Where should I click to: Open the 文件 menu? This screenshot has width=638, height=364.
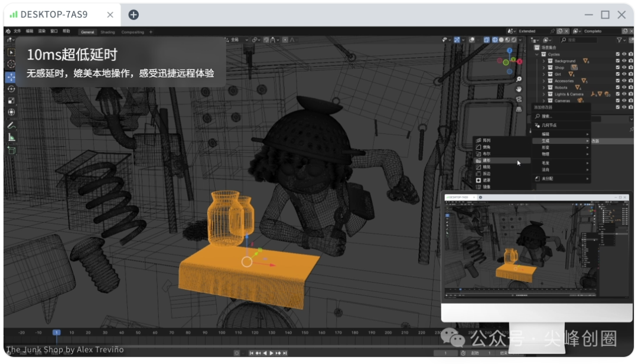point(17,31)
